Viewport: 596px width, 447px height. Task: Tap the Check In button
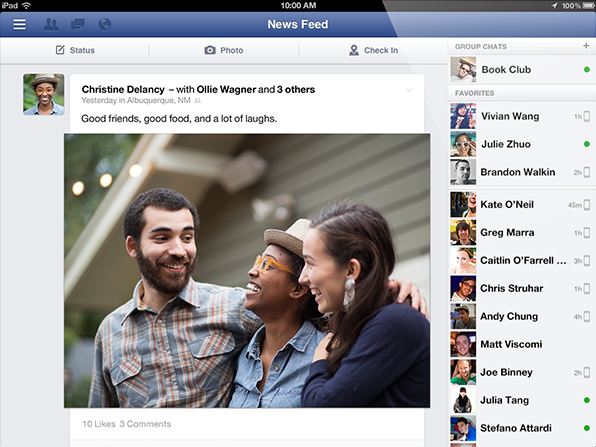[x=373, y=50]
